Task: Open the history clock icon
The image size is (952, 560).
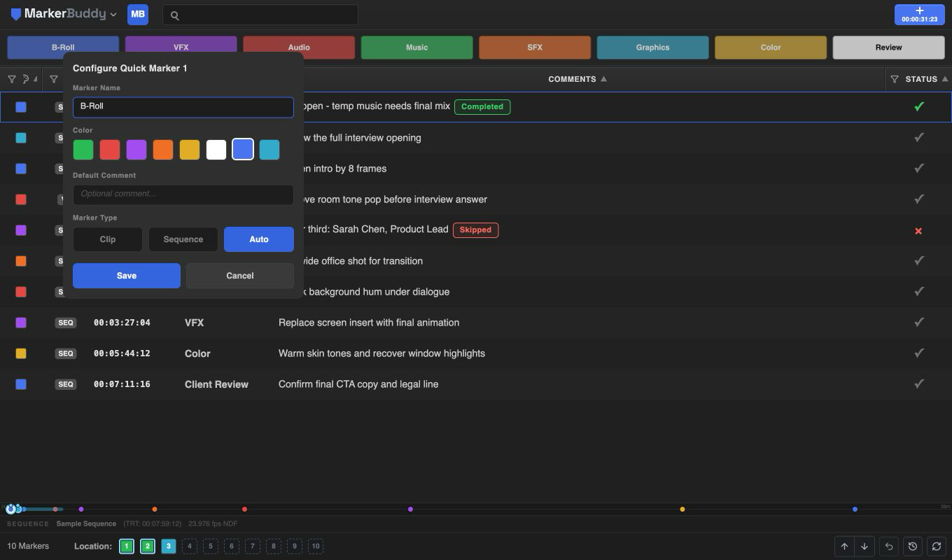Action: [913, 547]
